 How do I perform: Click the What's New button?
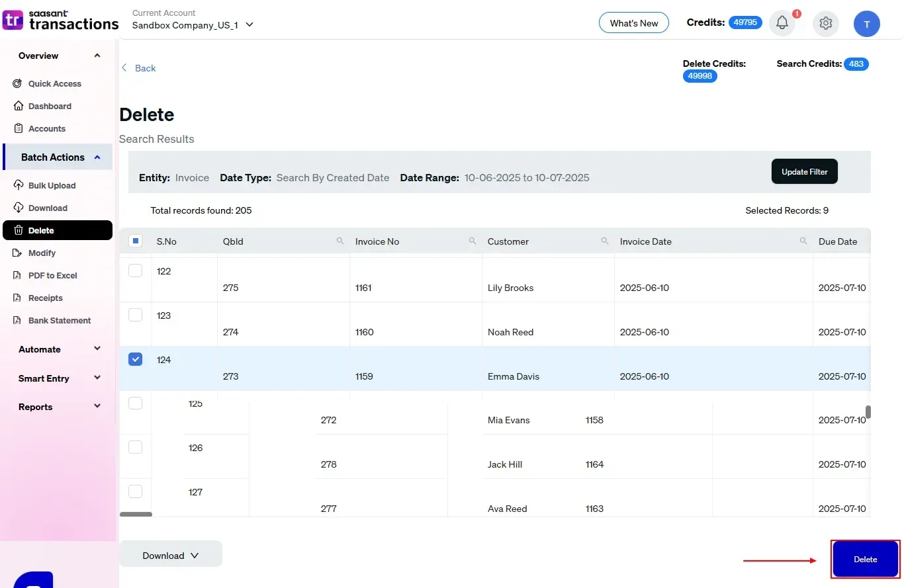point(634,23)
